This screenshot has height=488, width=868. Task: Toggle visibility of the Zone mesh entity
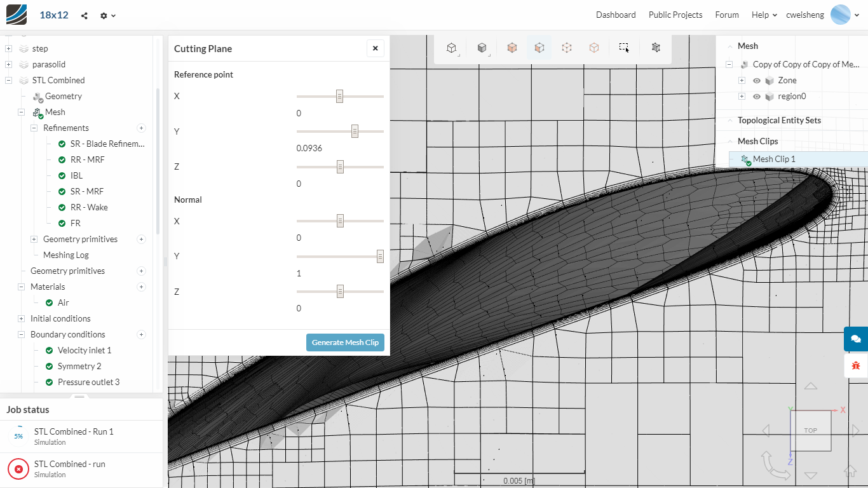coord(757,81)
